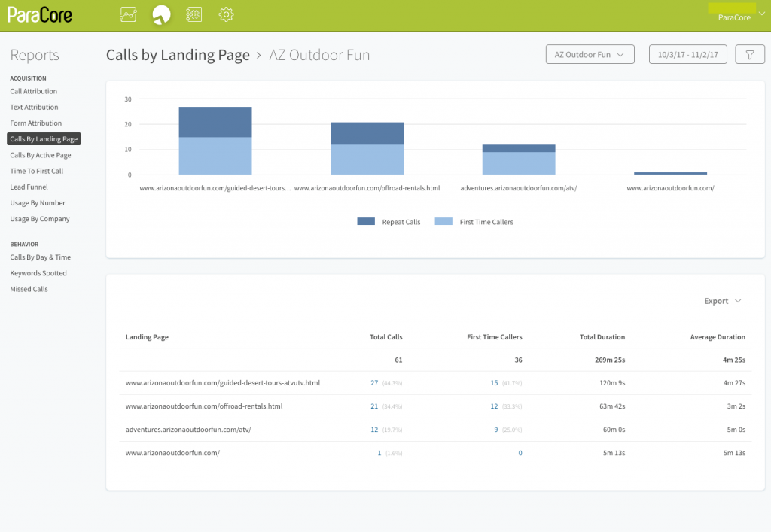Go to Call Attribution report
The image size is (771, 532).
(x=33, y=91)
